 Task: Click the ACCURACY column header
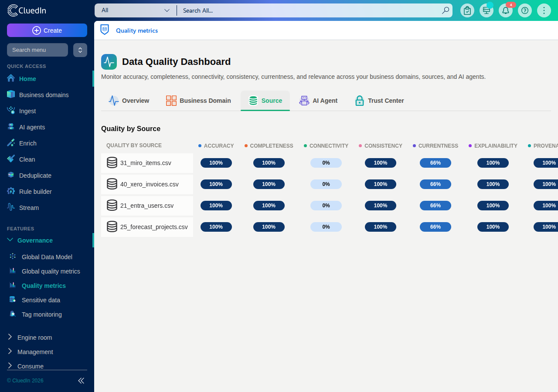click(216, 146)
